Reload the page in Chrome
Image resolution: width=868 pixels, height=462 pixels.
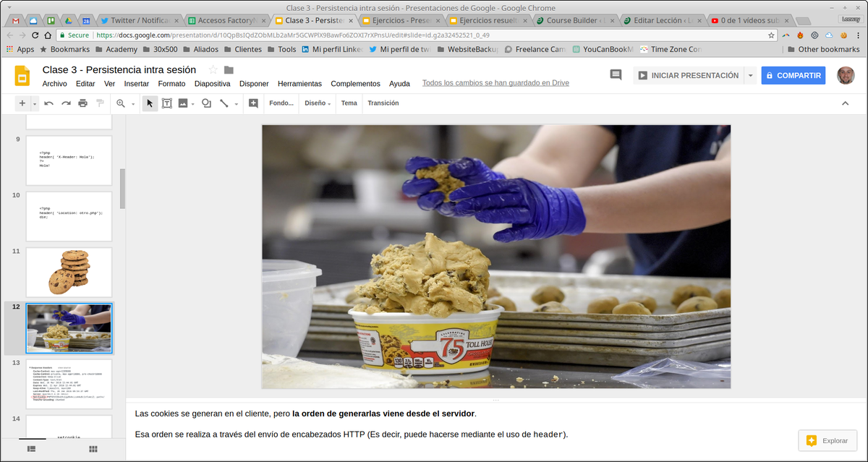point(35,35)
